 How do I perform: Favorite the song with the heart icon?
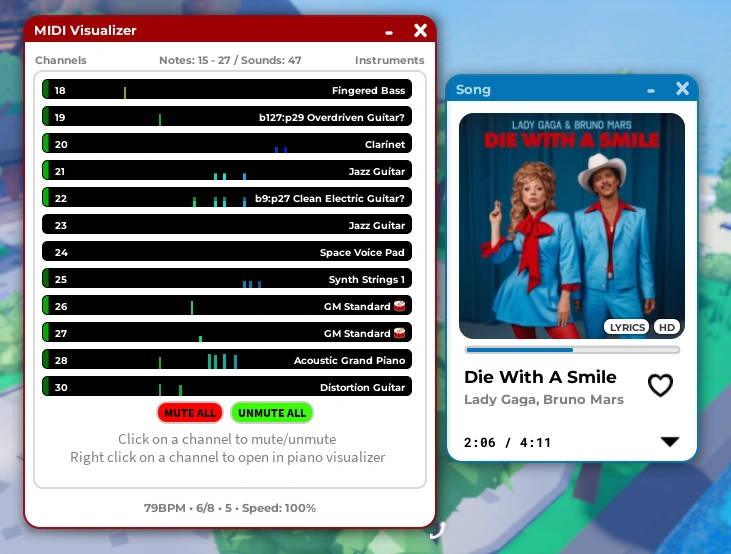click(x=660, y=385)
